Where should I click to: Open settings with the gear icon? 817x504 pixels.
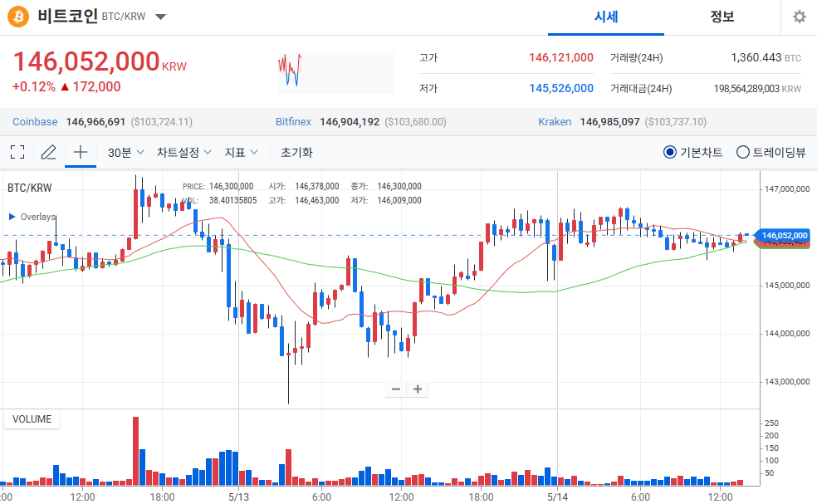800,17
